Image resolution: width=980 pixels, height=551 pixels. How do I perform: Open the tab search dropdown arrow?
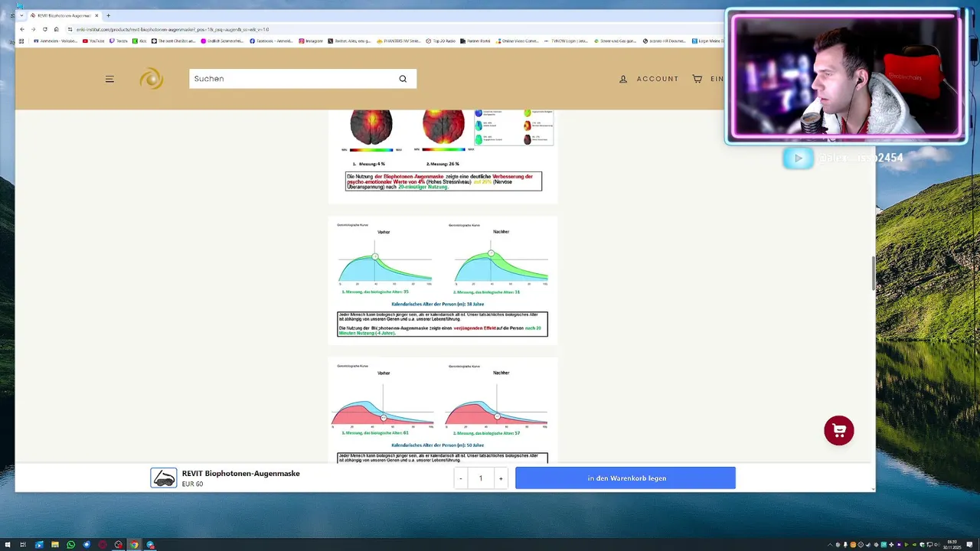pos(21,15)
